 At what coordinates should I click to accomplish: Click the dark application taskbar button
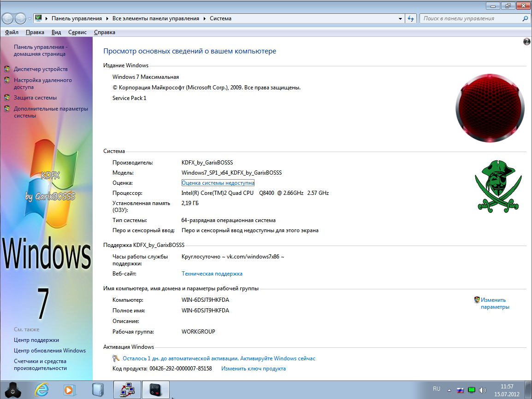156,390
